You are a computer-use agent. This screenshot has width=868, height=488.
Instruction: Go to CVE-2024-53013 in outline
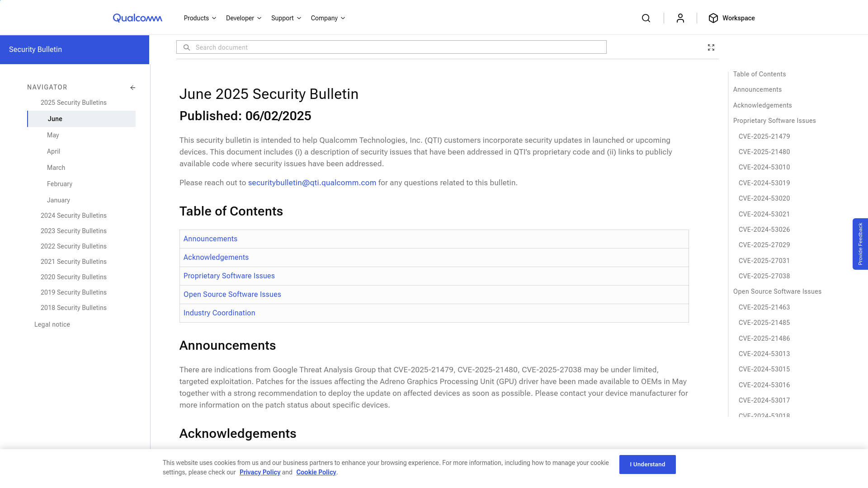pos(764,354)
